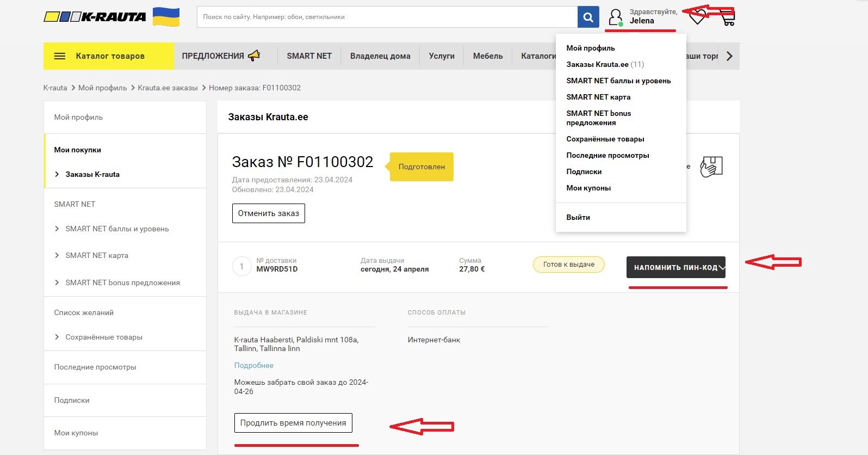
Task: Open the Каталог товаров menu
Action: pos(109,56)
